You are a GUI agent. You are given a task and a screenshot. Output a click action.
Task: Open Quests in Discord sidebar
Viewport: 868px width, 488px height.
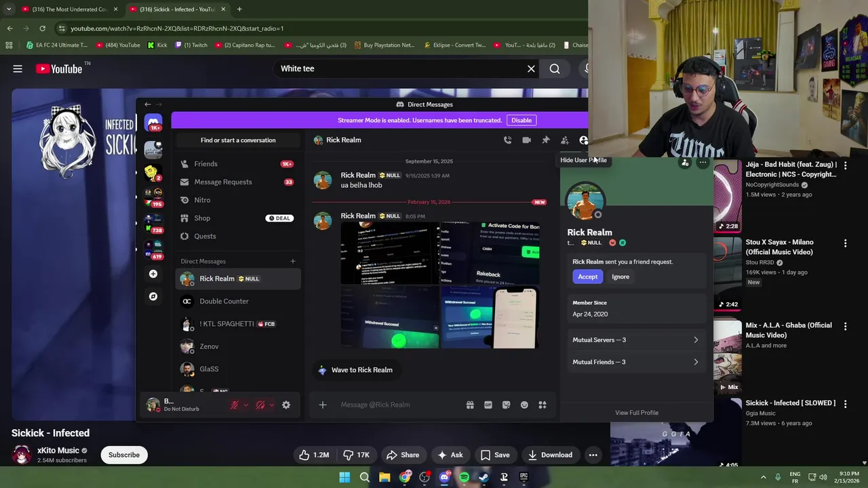238,237
